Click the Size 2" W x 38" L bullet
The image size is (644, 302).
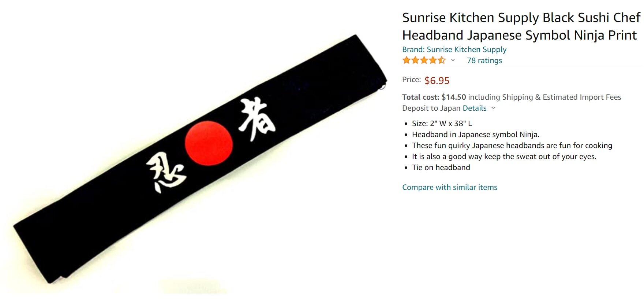pos(442,124)
